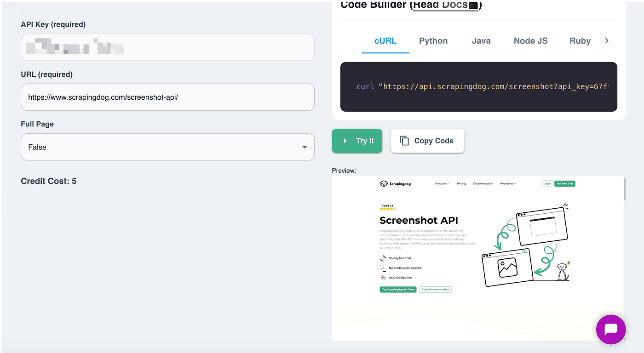Click the purple chat widget icon
The height and width of the screenshot is (353, 644).
[x=610, y=330]
